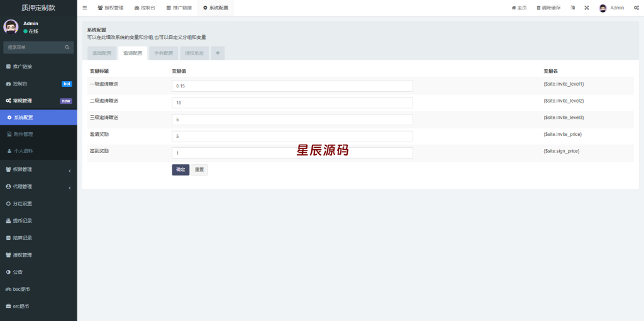Switch to 授权地址 config tab
The height and width of the screenshot is (321, 644).
[194, 53]
